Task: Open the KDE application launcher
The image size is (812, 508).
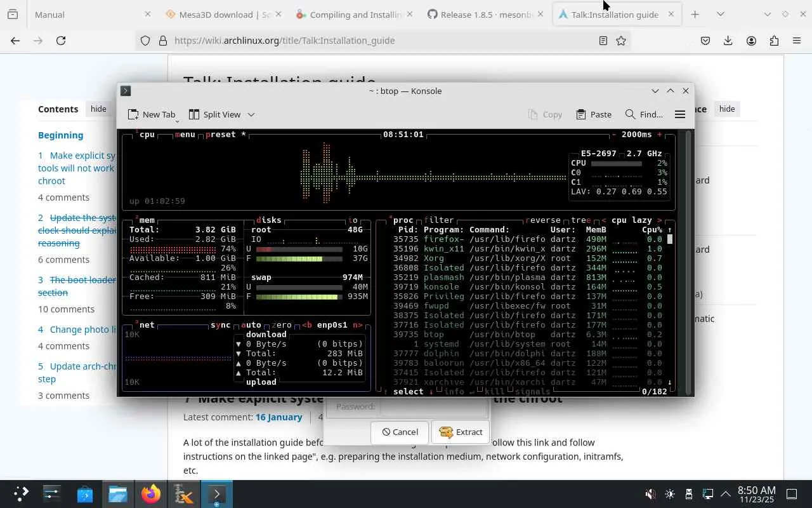Action: tap(21, 493)
